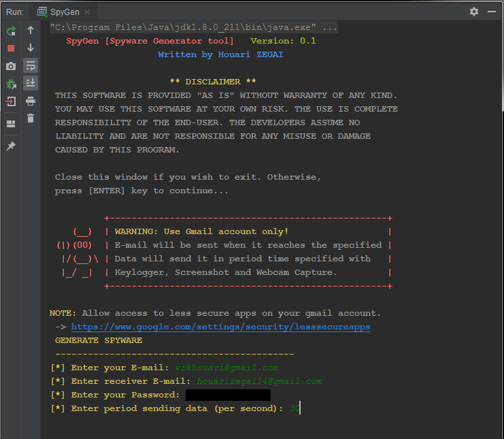Click the 'NOTE: Allow access to less secure apps' line
Viewport: 504px width, 439px height.
click(215, 313)
